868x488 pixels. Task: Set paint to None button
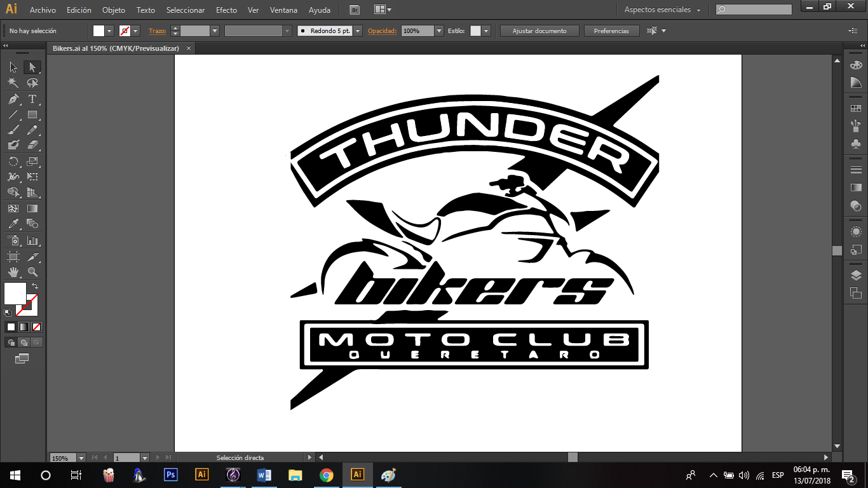36,327
